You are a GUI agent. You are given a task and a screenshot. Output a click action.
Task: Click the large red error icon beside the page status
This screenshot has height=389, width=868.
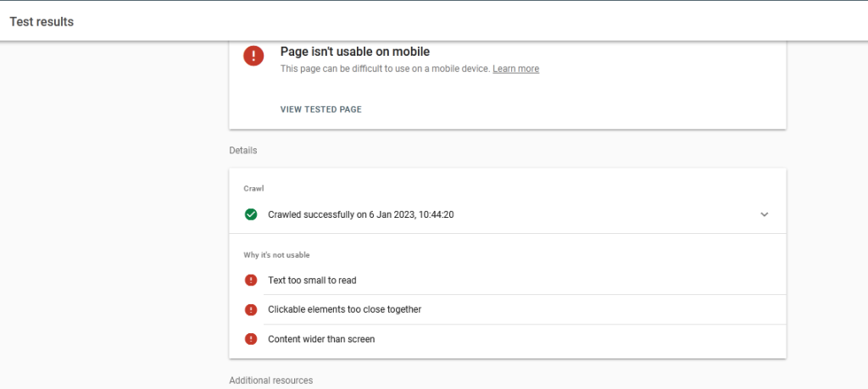click(253, 55)
